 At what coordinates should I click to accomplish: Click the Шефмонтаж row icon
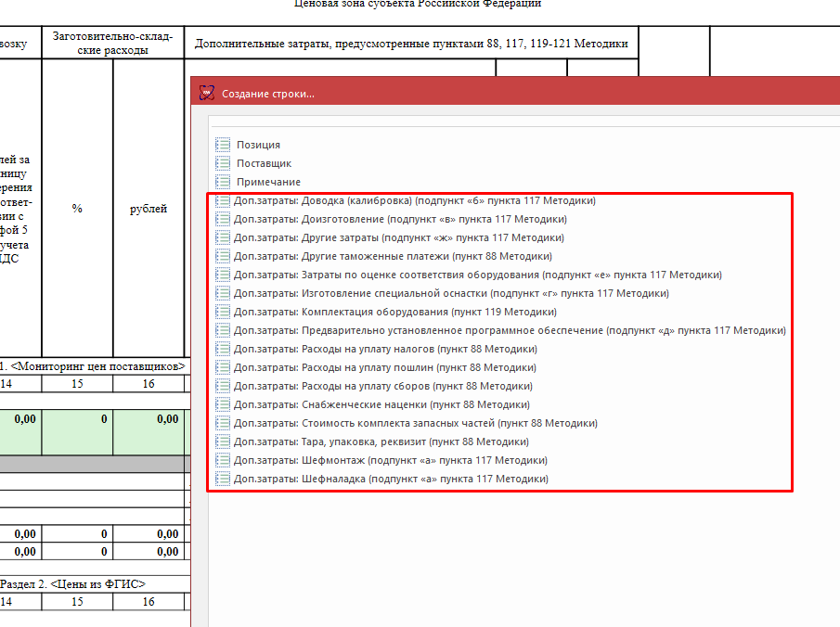tap(223, 460)
